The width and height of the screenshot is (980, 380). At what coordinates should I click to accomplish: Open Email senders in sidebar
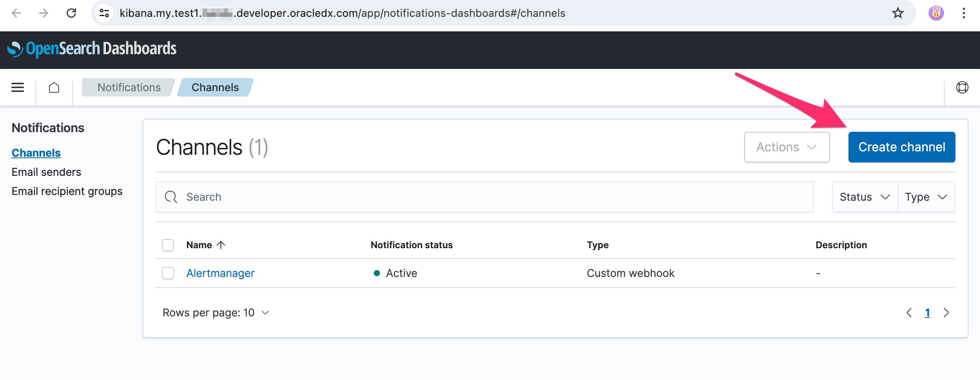(46, 172)
